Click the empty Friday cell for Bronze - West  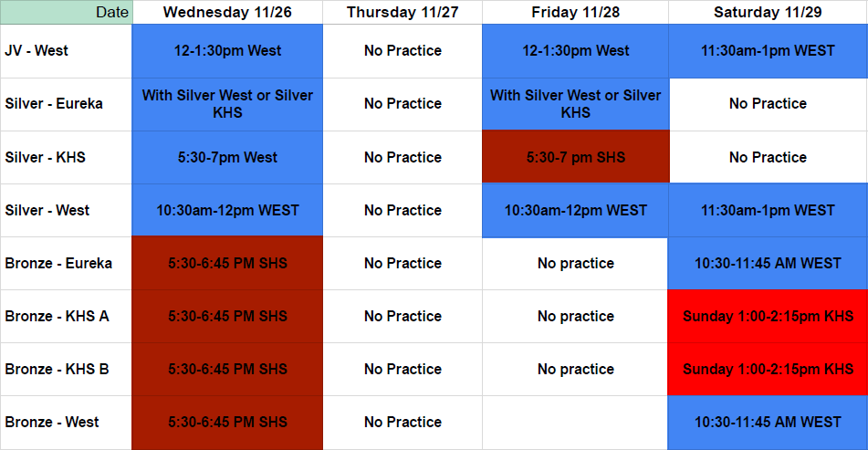tap(575, 423)
